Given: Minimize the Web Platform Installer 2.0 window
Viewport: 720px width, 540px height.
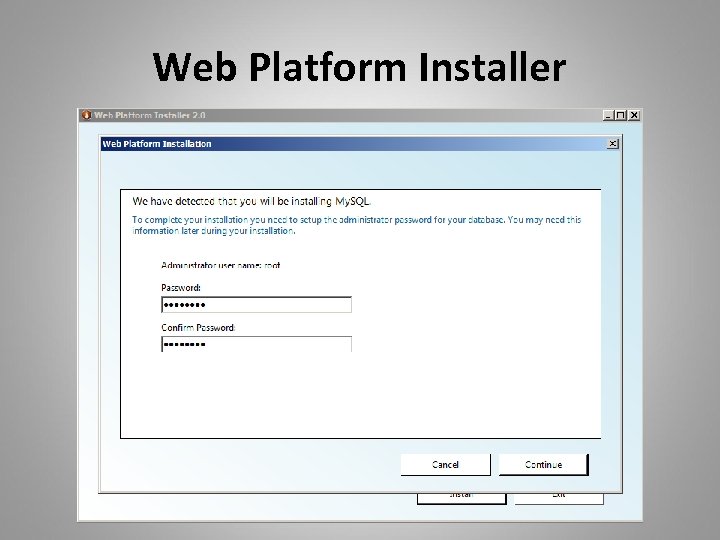Looking at the screenshot, I should [608, 115].
